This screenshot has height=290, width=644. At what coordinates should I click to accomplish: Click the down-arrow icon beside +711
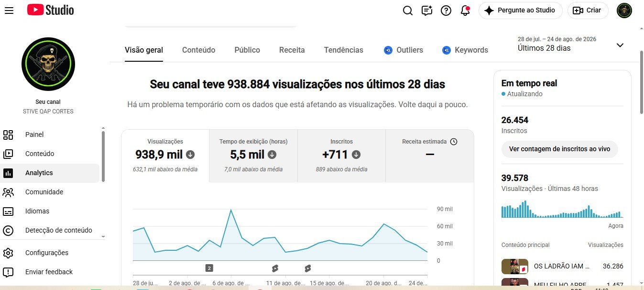[356, 155]
